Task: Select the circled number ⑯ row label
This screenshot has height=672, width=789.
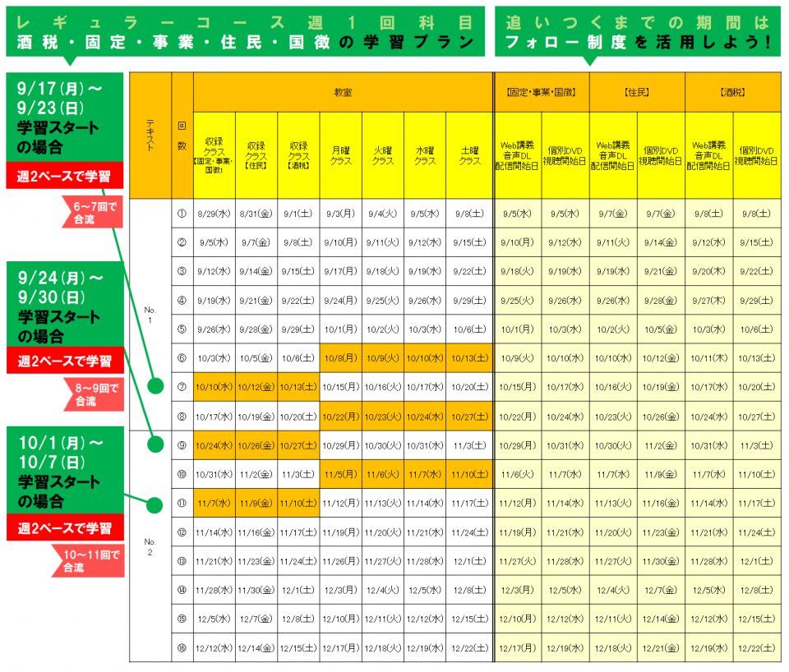Action: (182, 647)
